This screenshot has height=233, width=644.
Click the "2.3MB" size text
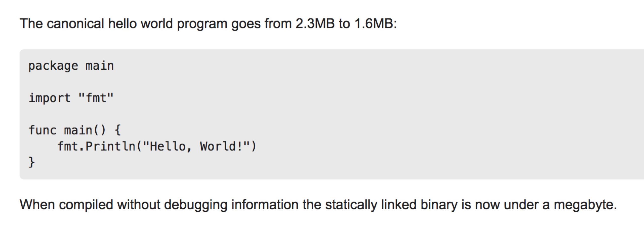point(315,24)
